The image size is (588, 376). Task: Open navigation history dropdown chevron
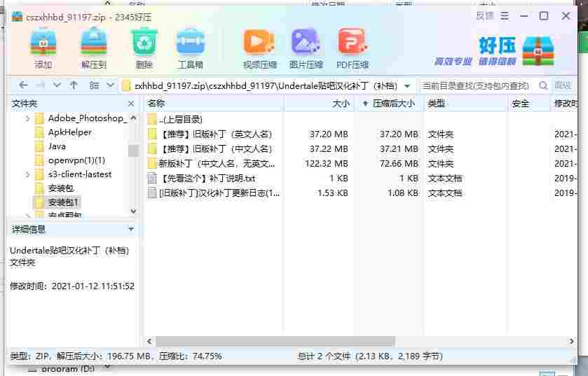57,85
